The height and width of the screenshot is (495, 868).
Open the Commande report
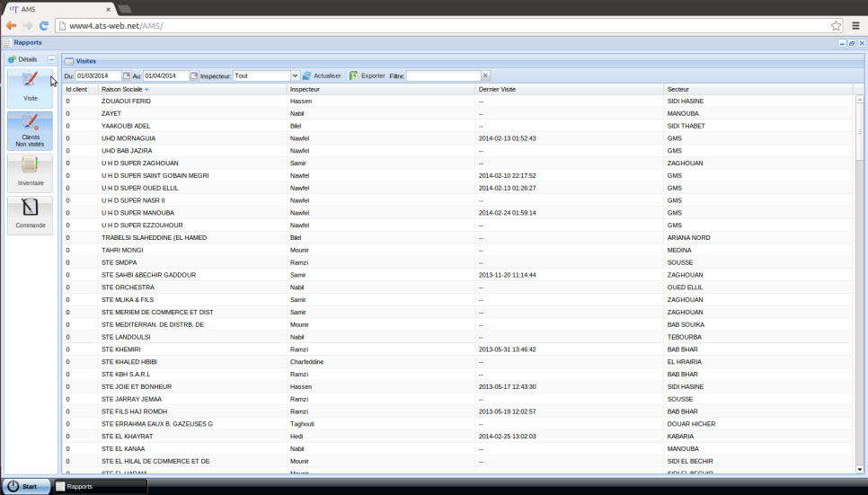coord(30,215)
